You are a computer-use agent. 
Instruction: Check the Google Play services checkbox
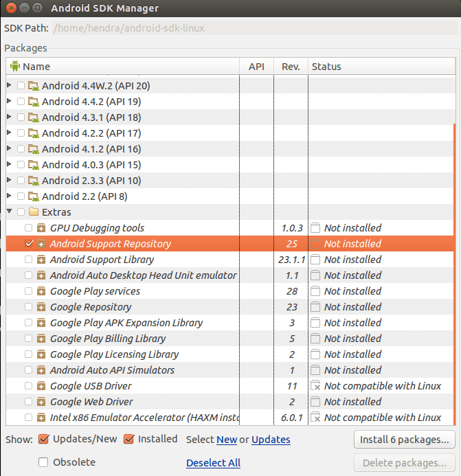pyautogui.click(x=29, y=291)
